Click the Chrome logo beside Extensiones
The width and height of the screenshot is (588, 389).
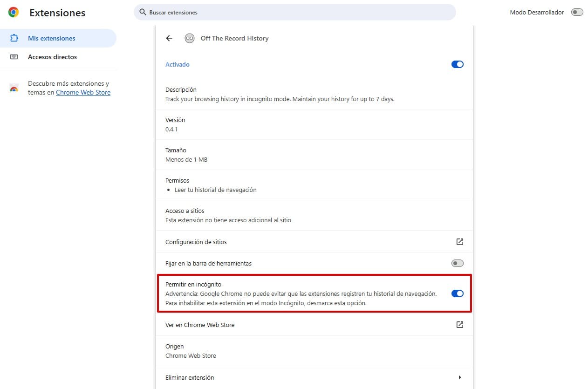(x=14, y=13)
